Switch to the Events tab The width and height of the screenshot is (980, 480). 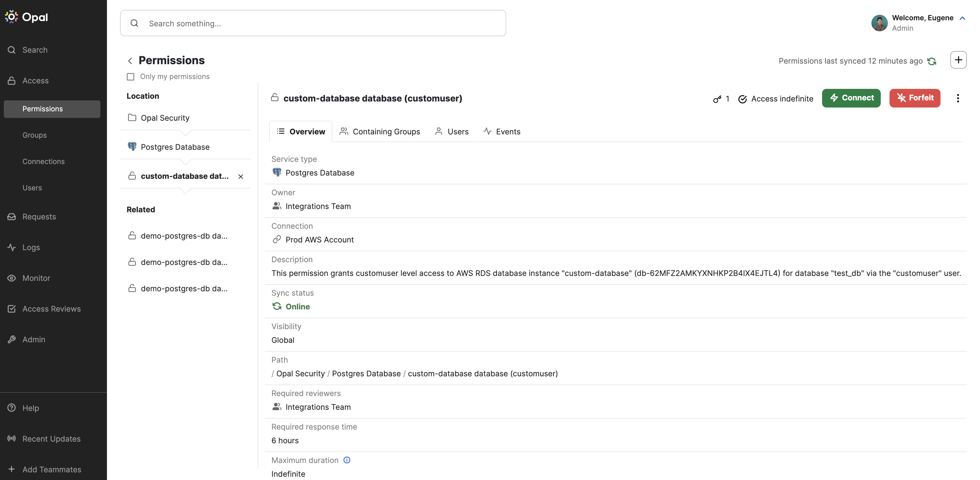tap(502, 132)
